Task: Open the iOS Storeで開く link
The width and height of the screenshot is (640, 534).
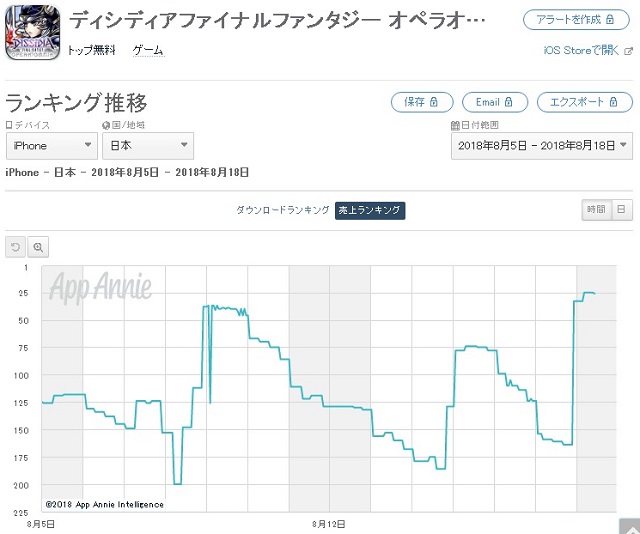Action: pyautogui.click(x=582, y=51)
